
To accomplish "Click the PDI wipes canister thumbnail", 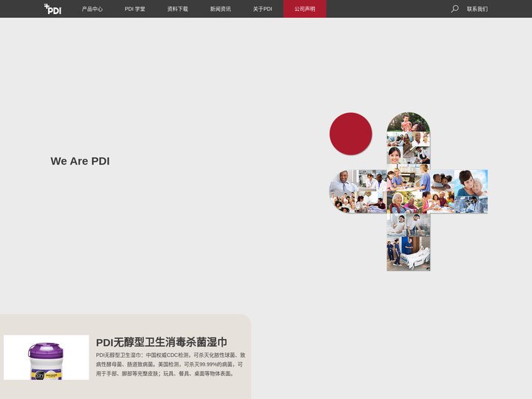I will (x=47, y=358).
